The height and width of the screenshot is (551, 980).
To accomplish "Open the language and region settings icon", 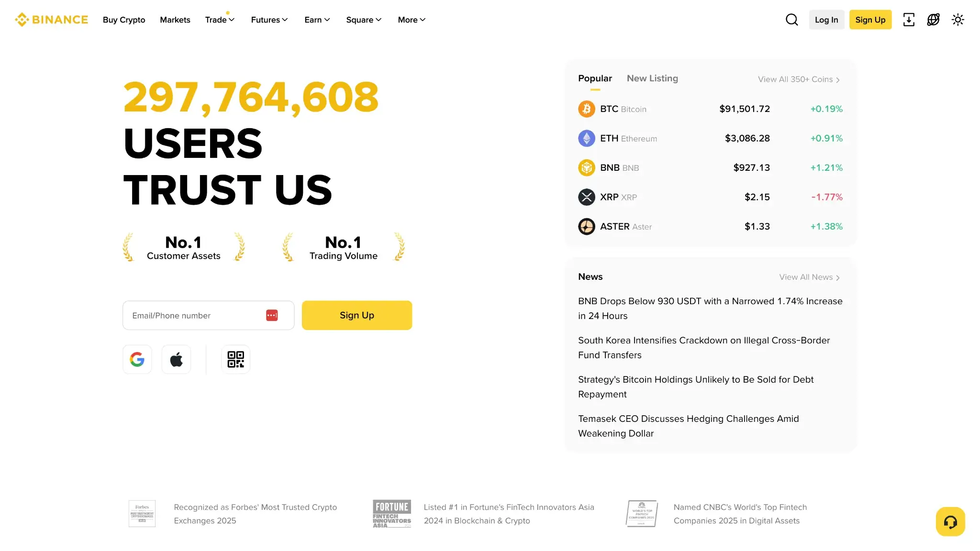I will (x=933, y=20).
